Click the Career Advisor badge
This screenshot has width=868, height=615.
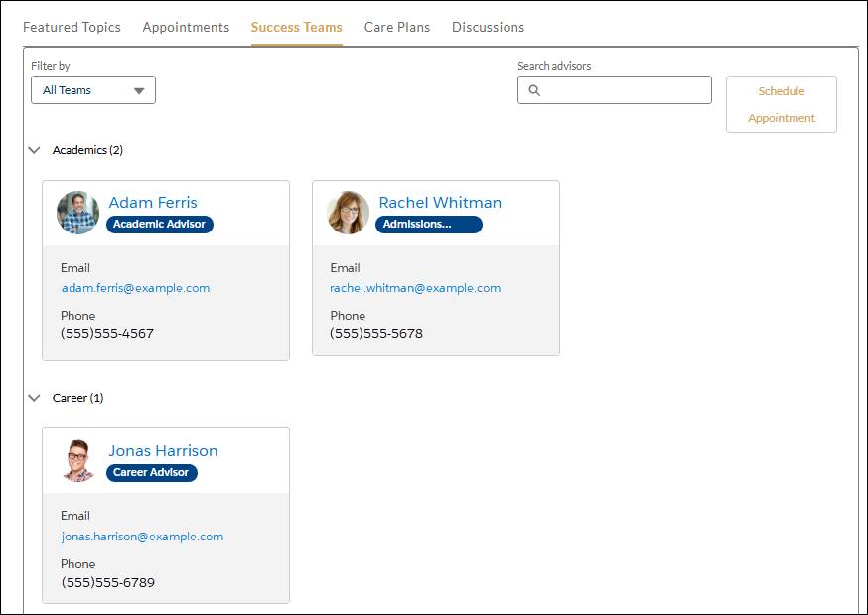point(152,473)
